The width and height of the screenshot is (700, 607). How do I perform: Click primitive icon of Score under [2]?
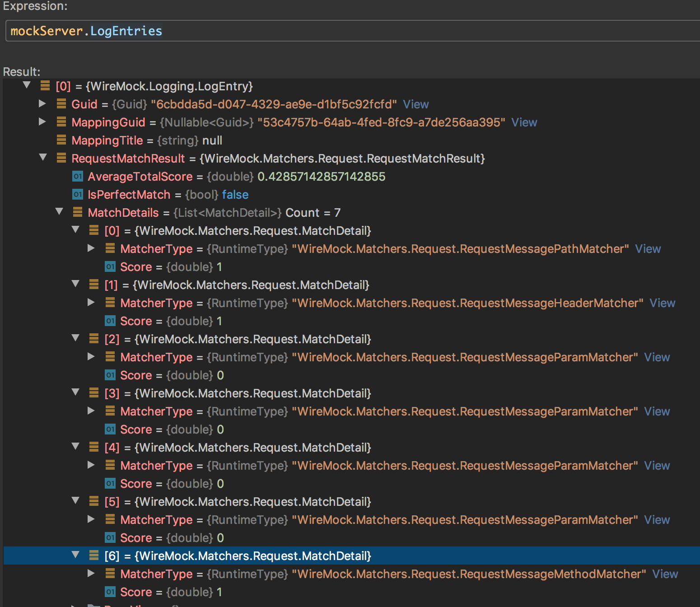(110, 375)
